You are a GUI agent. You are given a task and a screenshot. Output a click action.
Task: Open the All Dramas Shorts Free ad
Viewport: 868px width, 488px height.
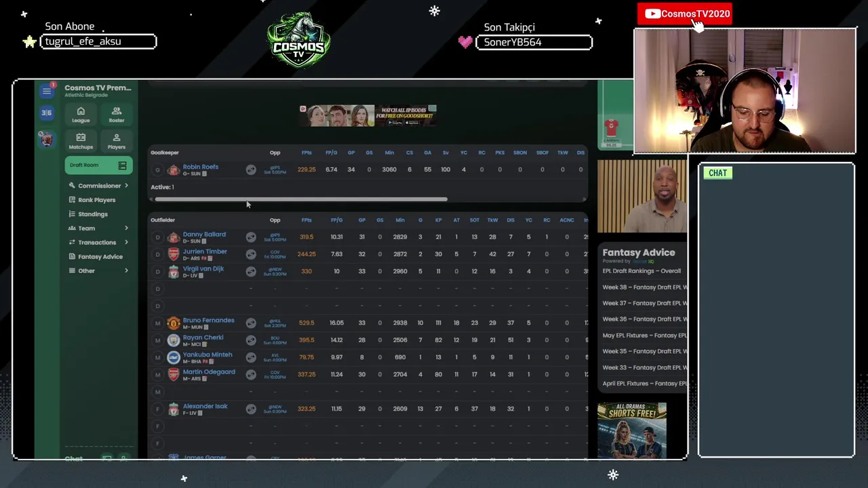[632, 430]
